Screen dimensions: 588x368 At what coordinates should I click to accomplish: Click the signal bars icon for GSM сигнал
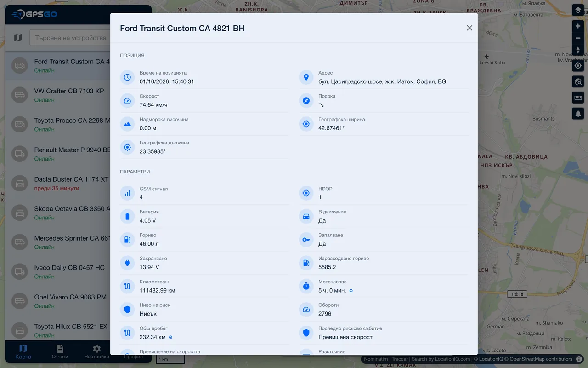tap(128, 193)
